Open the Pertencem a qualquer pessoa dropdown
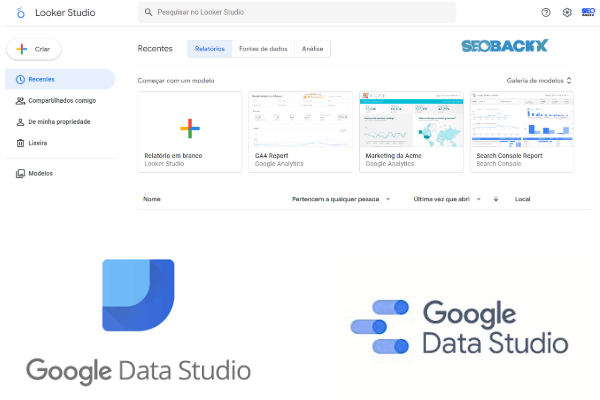 pos(341,199)
